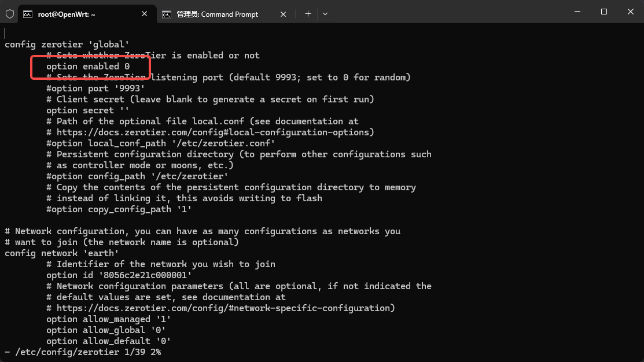
Task: Click the line option allow_default '0'
Action: click(108, 341)
